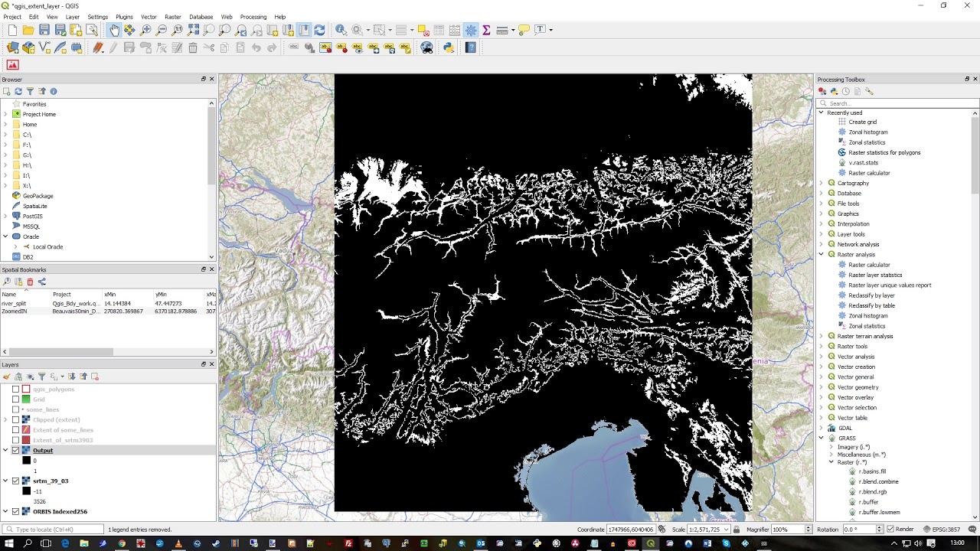The width and height of the screenshot is (980, 551).
Task: Uncheck the srtm_39_03 layer checkbox
Action: (x=15, y=481)
